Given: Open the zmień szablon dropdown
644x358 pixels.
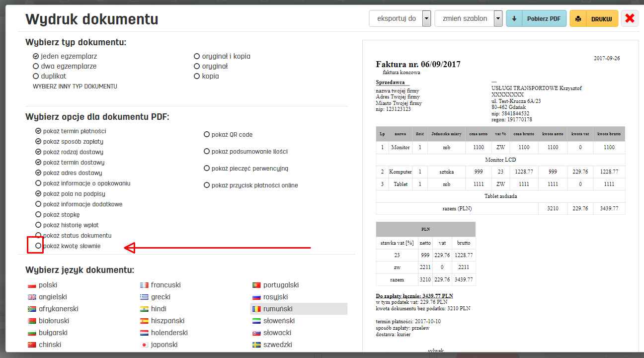Looking at the screenshot, I should [x=497, y=18].
